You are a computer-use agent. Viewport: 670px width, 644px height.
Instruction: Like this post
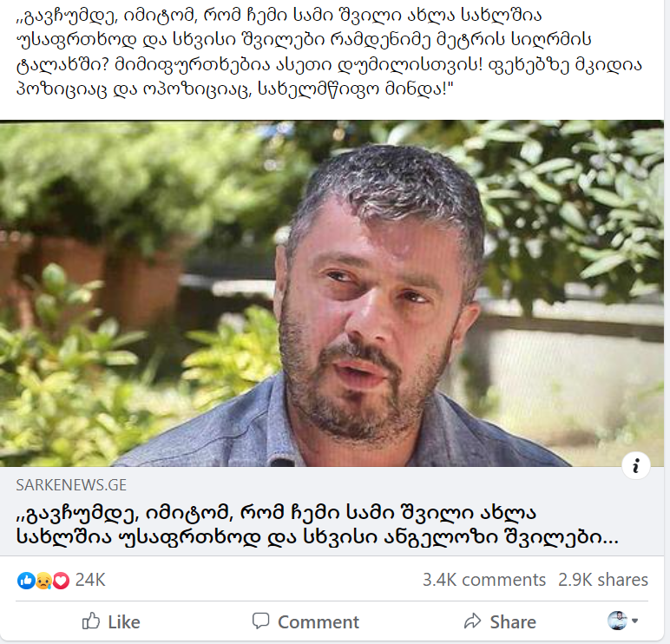coord(111,621)
